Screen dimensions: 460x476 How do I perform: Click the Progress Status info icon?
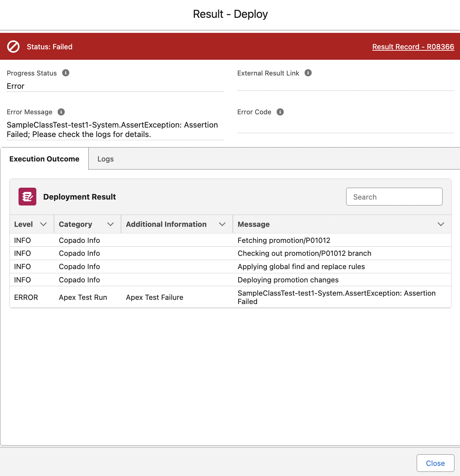[66, 73]
